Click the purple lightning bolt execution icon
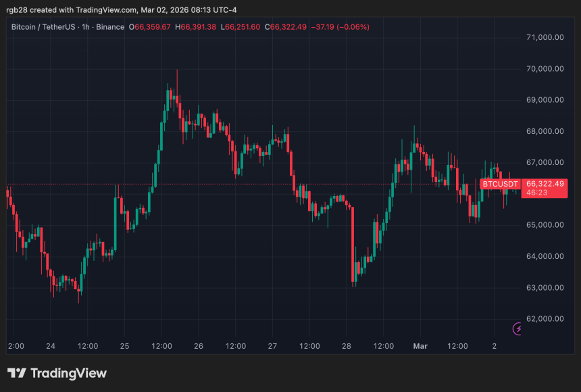Screen dimensions: 581x392 tap(517, 329)
